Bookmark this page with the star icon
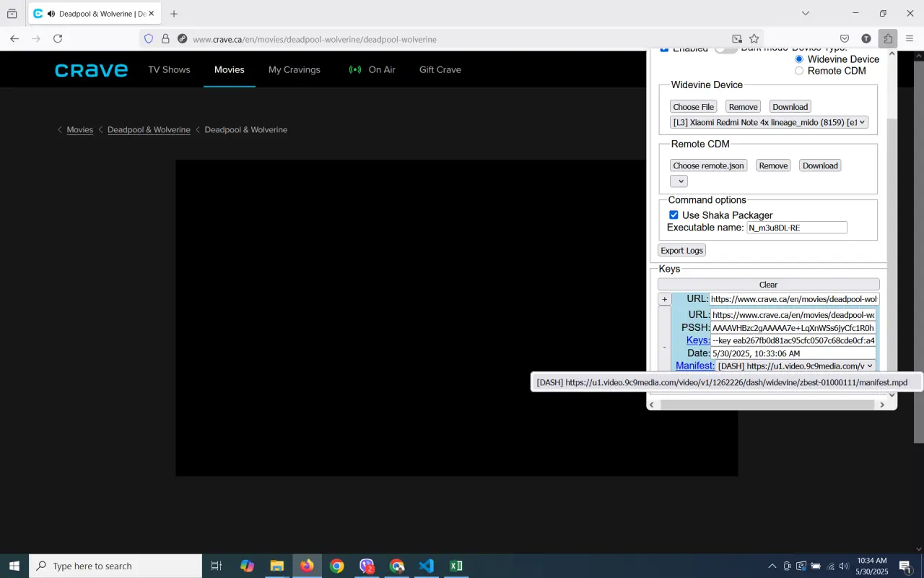The width and height of the screenshot is (924, 578). pos(754,39)
